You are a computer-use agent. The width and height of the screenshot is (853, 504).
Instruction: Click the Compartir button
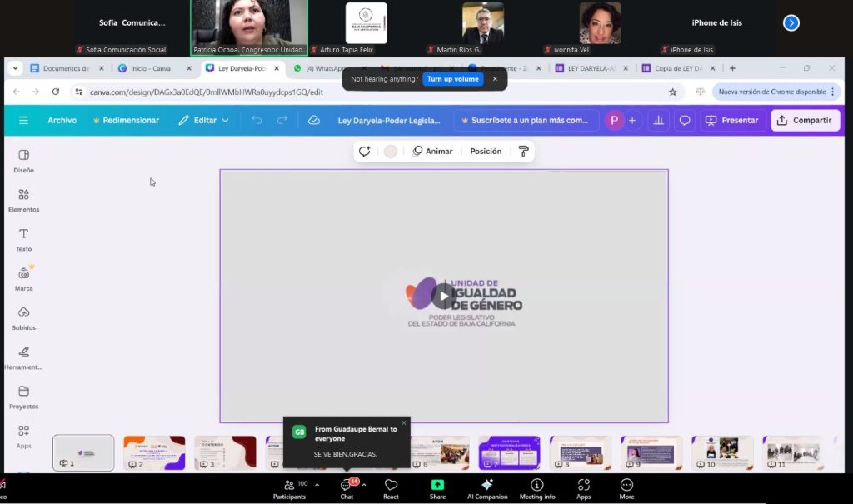(805, 120)
